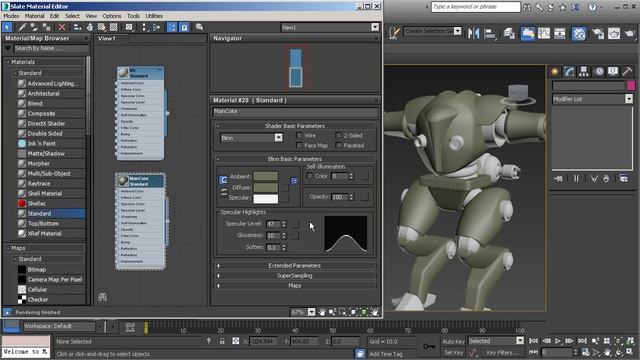Viewport: 640px width, 360px height.
Task: Open the Mirror tool in main toolbar
Action: tap(473, 33)
